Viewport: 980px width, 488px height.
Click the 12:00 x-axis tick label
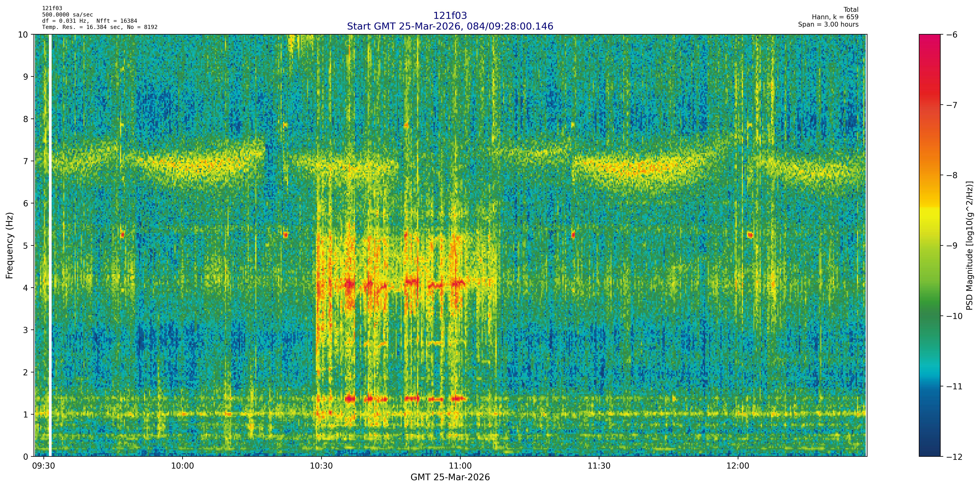coord(738,466)
